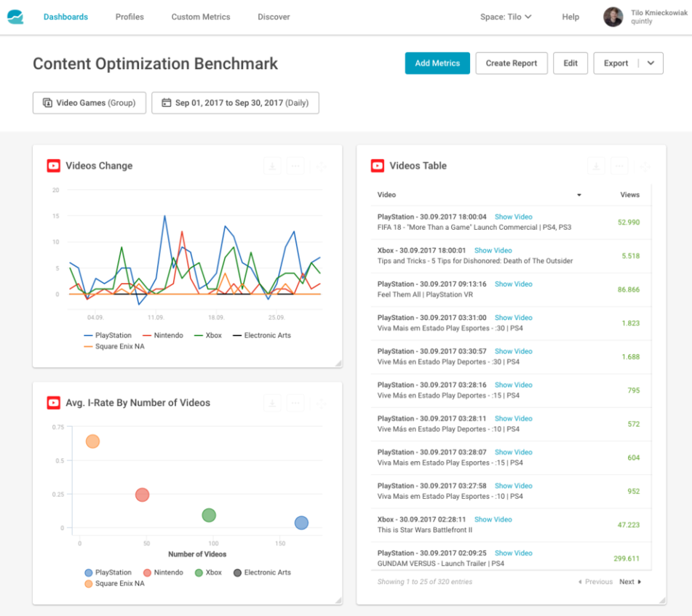Toggle Electronic Arts in Avg. I-Rate legend
Viewport: 692px width, 616px height.
[262, 572]
